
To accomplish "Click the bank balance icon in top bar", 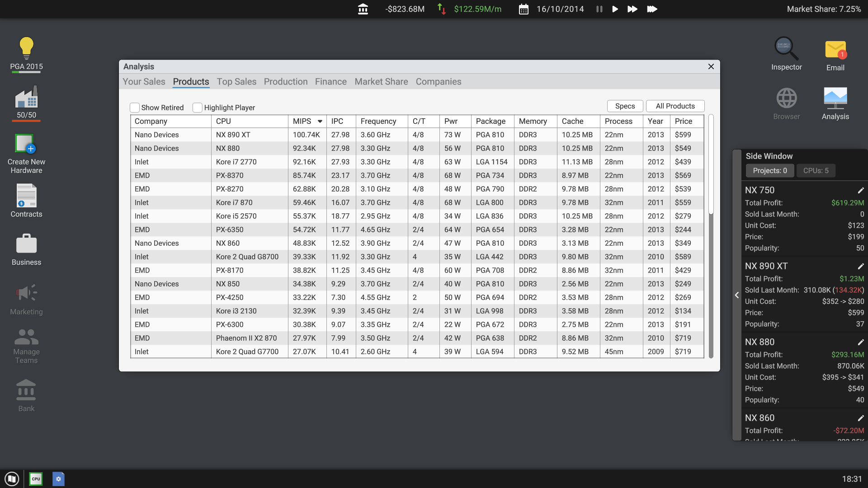I will (x=363, y=9).
